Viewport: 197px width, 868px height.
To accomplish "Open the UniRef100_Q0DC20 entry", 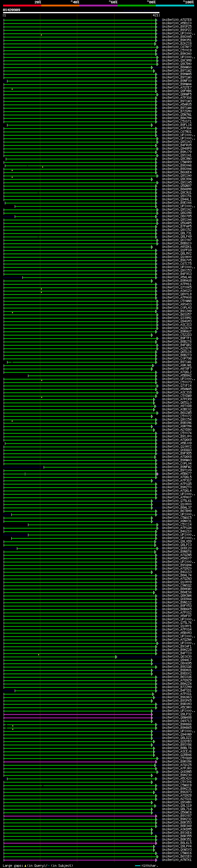I will pyautogui.click(x=176, y=549).
